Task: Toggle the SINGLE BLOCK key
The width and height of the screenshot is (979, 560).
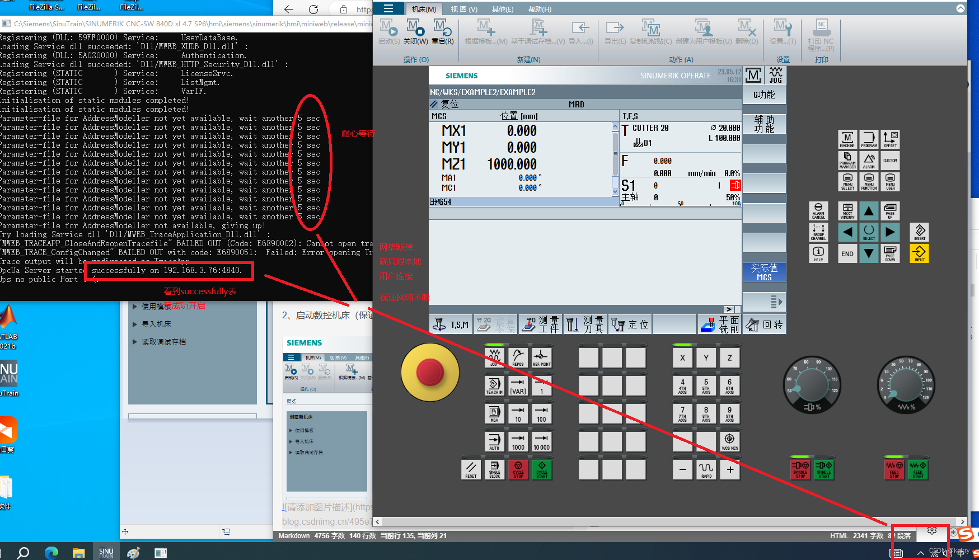Action: point(494,469)
